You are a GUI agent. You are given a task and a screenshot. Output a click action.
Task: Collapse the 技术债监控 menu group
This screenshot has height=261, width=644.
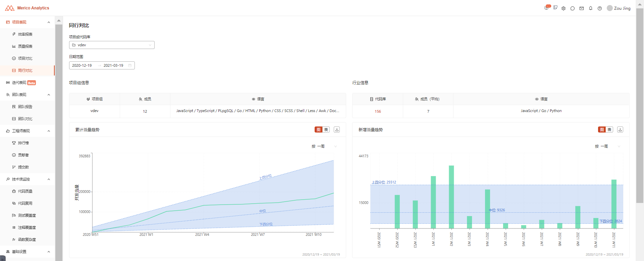tap(49, 179)
